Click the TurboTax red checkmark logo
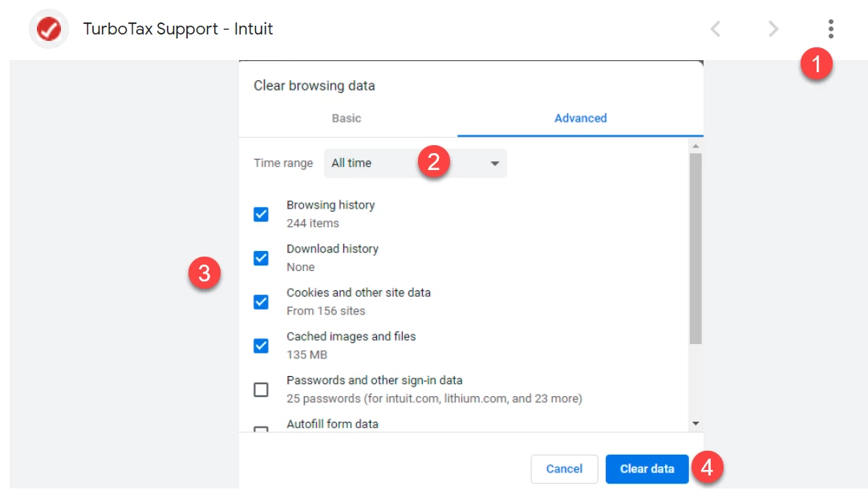Screen dimensions: 868x502 tap(49, 29)
